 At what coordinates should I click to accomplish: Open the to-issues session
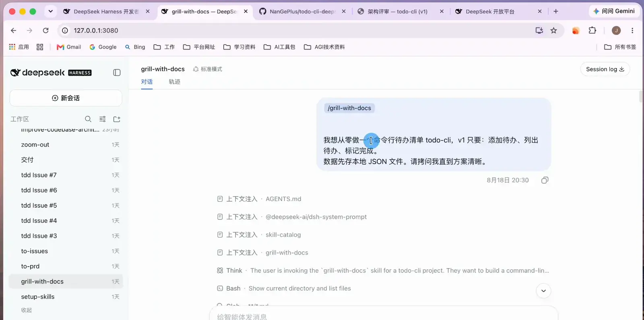(66, 251)
